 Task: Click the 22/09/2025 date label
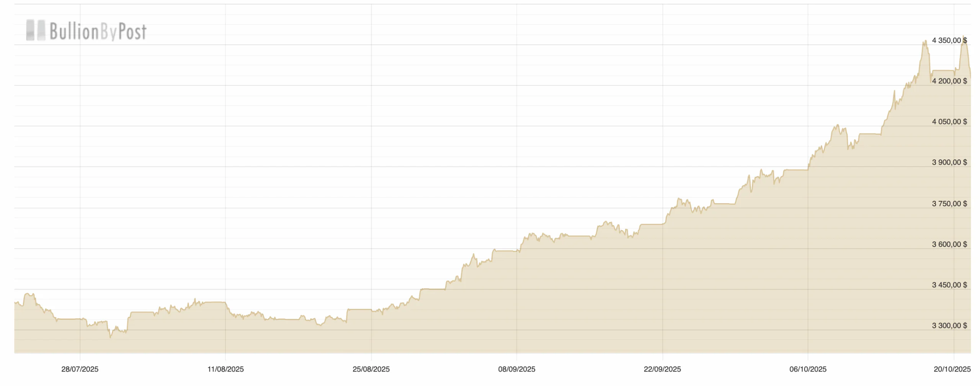(x=662, y=369)
